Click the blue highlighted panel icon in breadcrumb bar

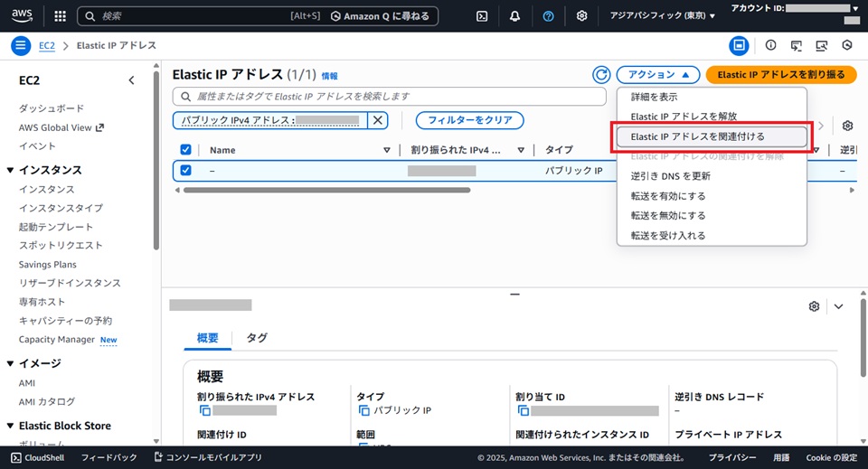[x=739, y=45]
